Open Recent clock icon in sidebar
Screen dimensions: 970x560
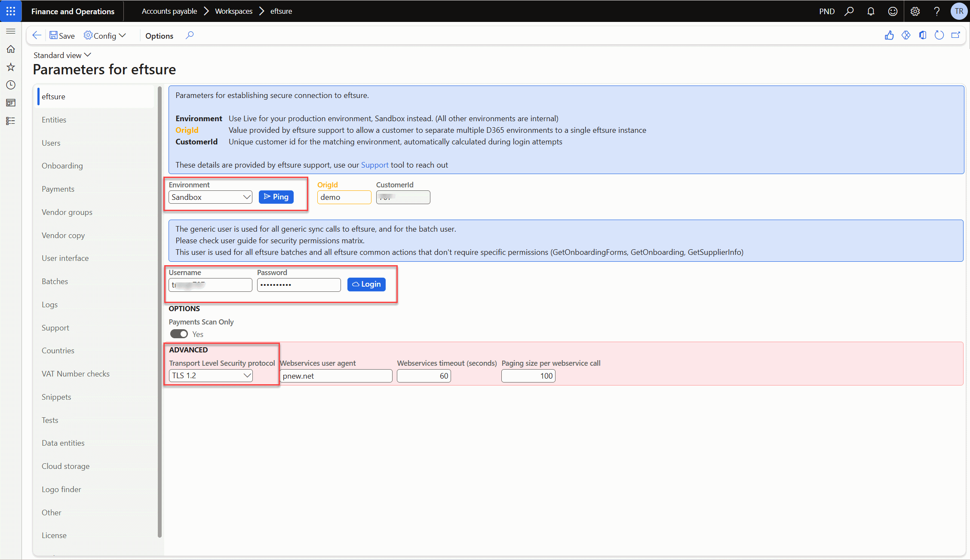click(11, 85)
